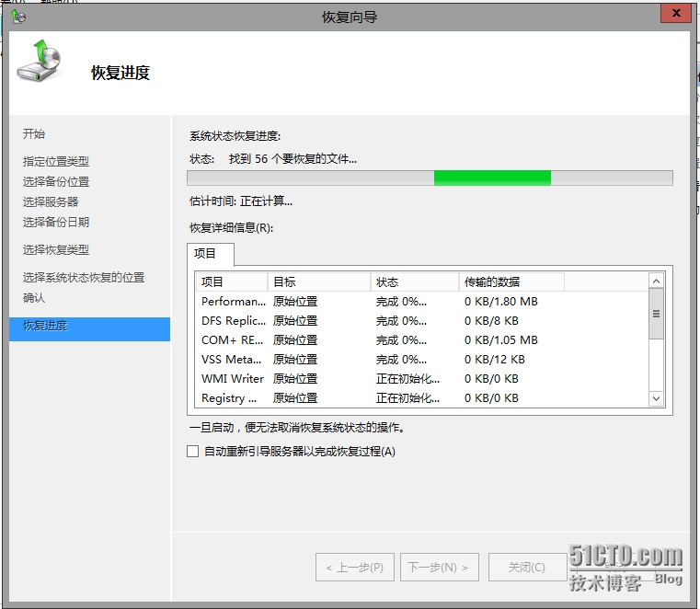Select the 开始 wizard step
This screenshot has height=609, width=700.
pyautogui.click(x=34, y=134)
